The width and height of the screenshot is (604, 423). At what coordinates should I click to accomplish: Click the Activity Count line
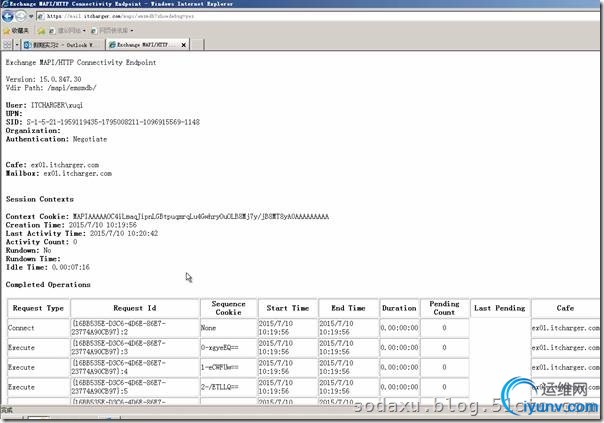[x=42, y=242]
